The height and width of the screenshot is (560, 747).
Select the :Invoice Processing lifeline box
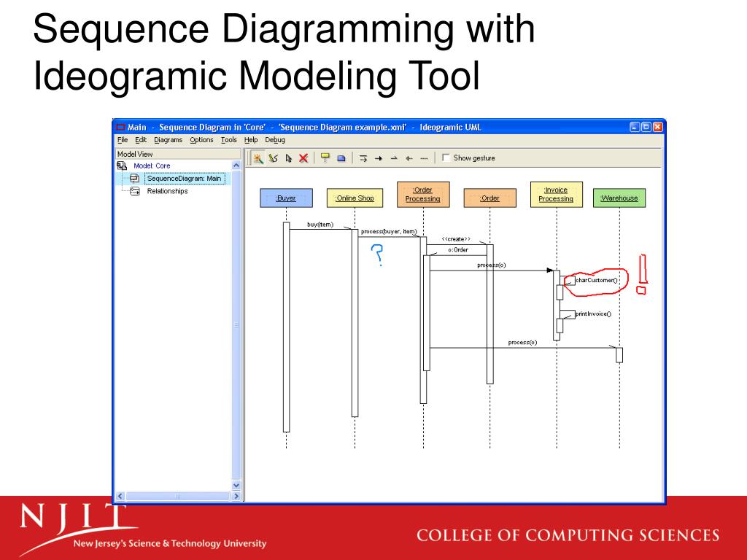click(x=557, y=194)
